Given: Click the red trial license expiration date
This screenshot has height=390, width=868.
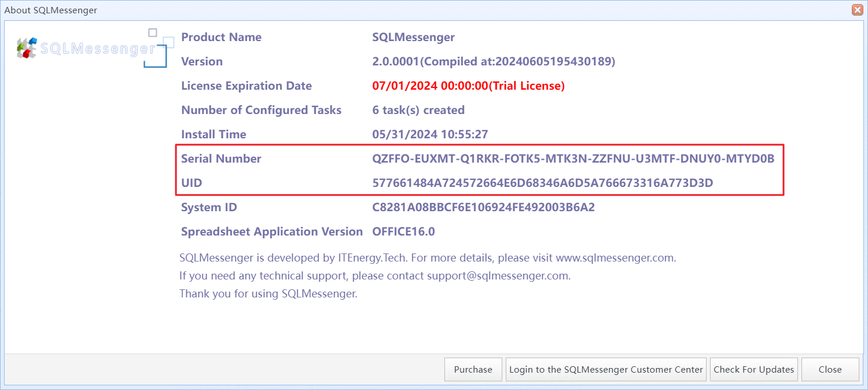Looking at the screenshot, I should (469, 86).
